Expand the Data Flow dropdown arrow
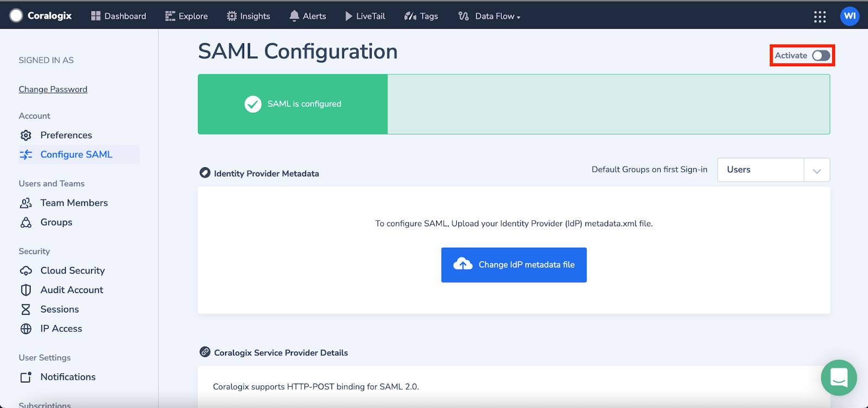The width and height of the screenshot is (868, 408). coord(519,17)
